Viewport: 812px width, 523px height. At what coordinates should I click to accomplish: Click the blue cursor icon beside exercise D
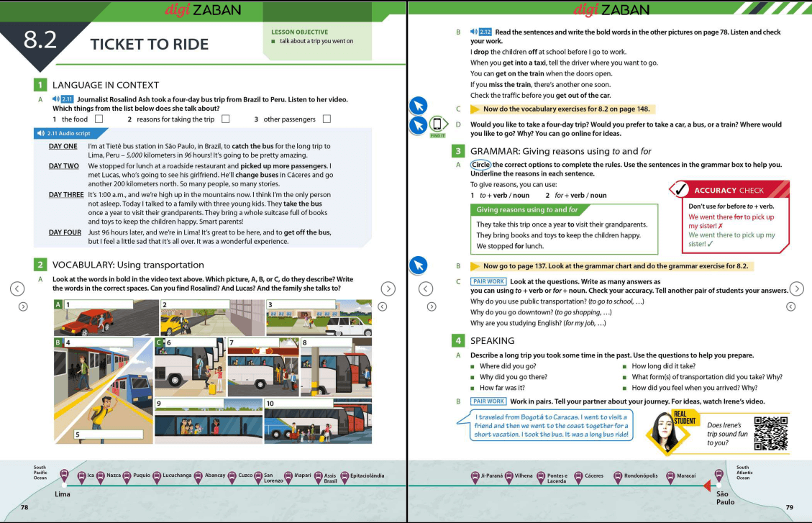pos(419,127)
